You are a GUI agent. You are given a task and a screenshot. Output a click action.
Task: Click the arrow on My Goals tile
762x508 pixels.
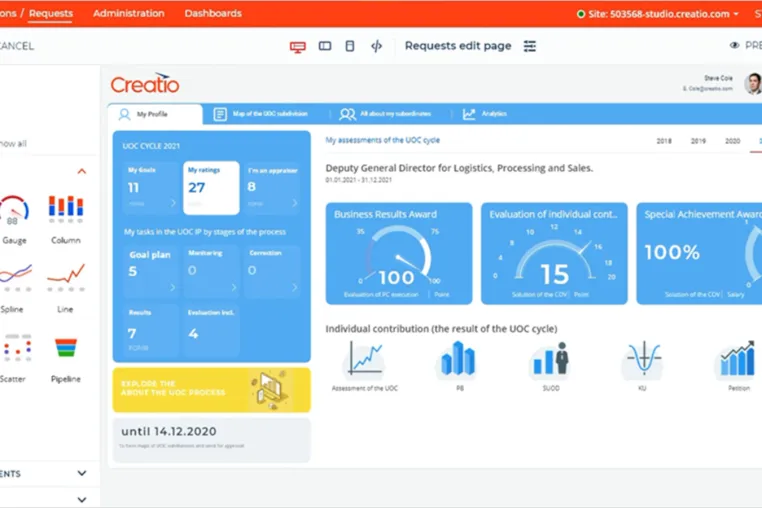(173, 203)
